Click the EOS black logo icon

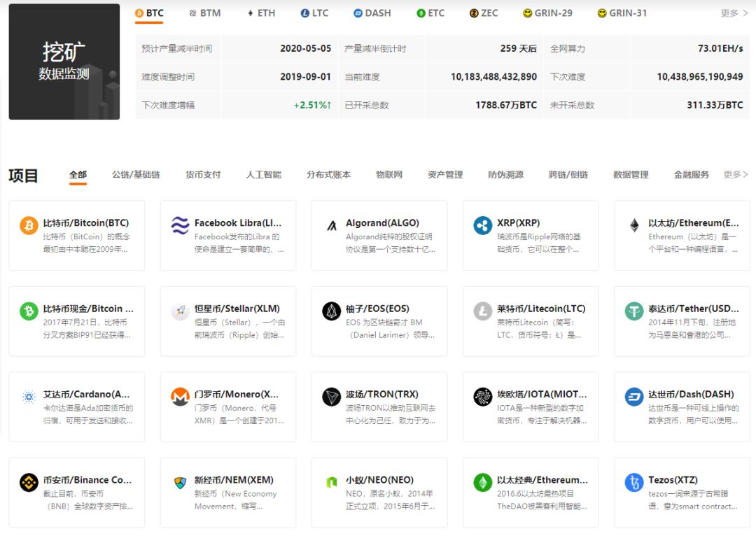pos(332,311)
